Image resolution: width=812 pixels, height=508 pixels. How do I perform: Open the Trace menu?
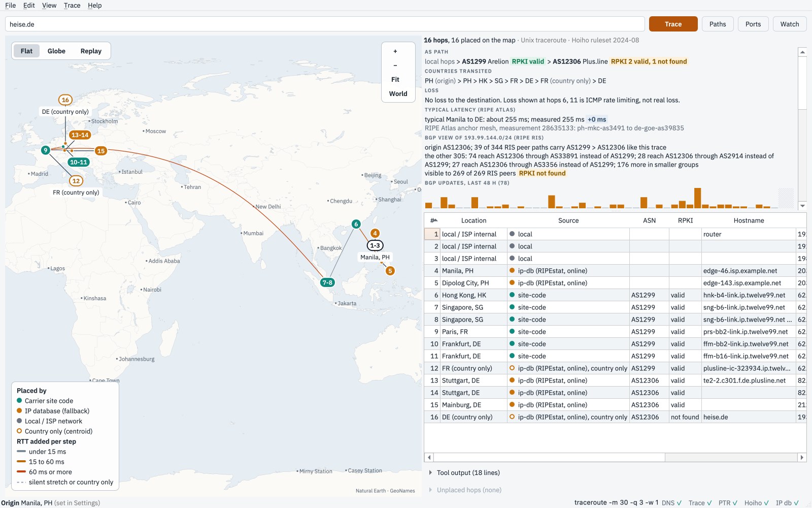tap(72, 6)
